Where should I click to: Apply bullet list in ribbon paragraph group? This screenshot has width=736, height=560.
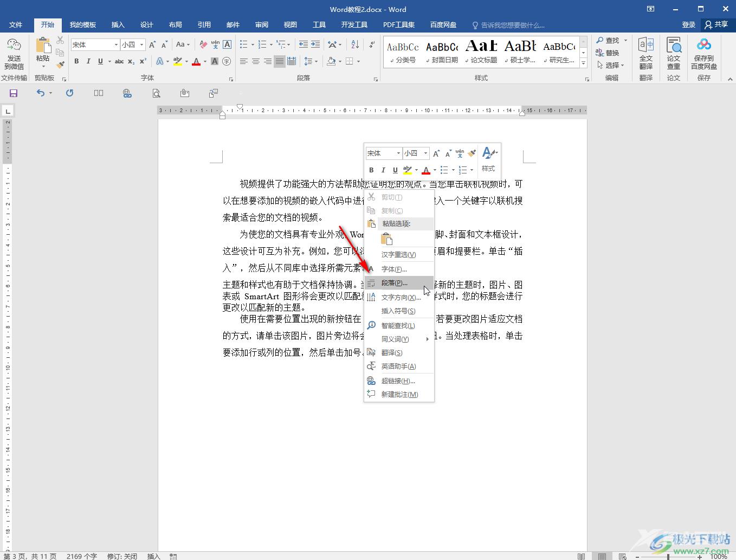click(244, 45)
